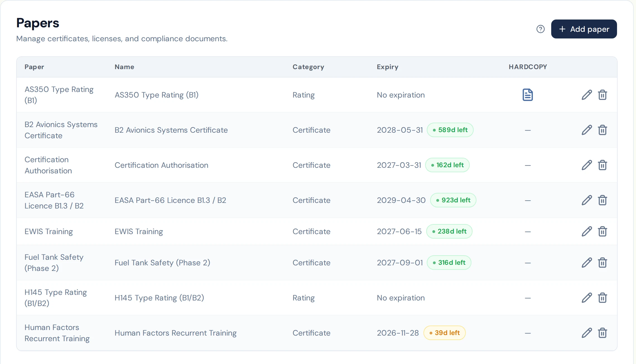Edit the Fuel Tank Safety (Phase 2) row
The width and height of the screenshot is (636, 364).
(587, 263)
